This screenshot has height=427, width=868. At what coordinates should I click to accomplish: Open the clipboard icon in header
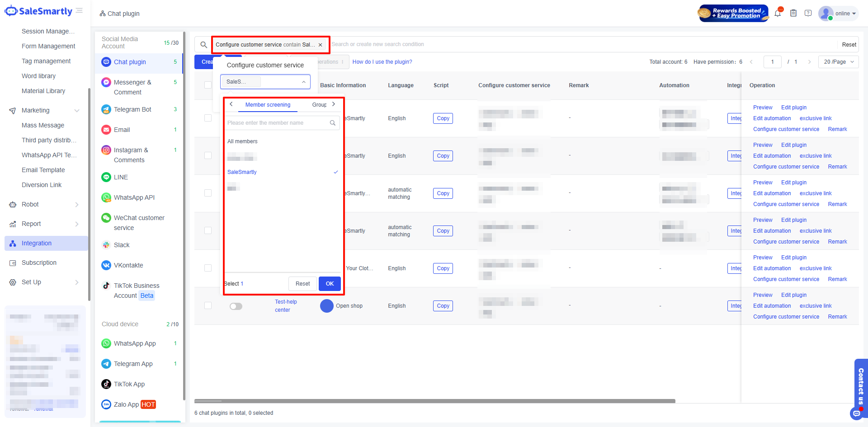coord(793,13)
